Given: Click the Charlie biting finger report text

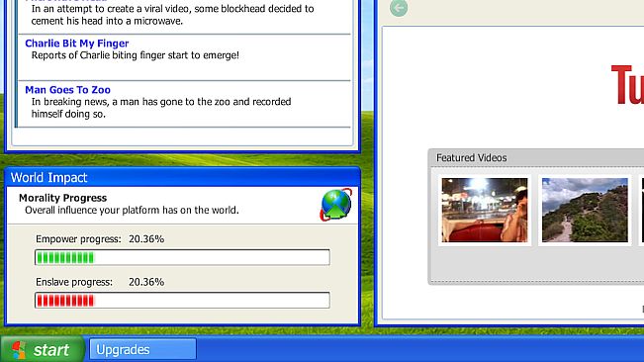Looking at the screenshot, I should click(136, 55).
